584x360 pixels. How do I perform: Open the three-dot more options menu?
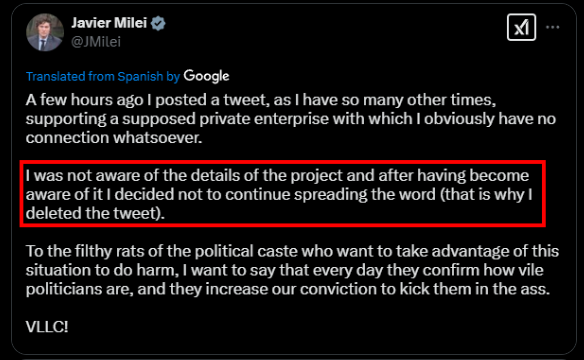point(552,27)
